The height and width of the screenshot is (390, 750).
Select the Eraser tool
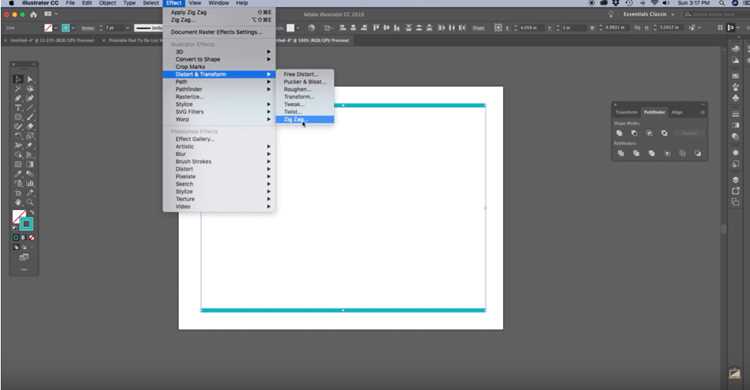(x=30, y=127)
